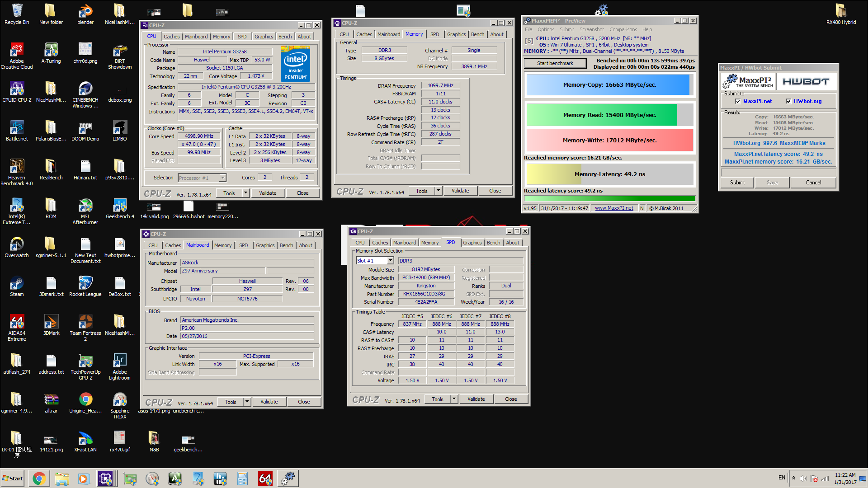This screenshot has height=488, width=868.
Task: Expand Tools dropdown arrow in CPU tab window
Action: point(245,193)
